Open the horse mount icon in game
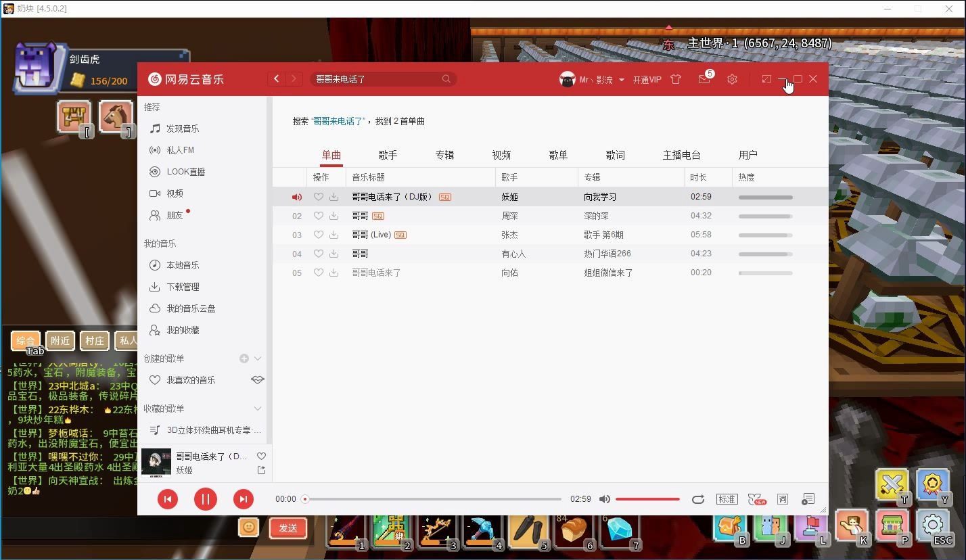This screenshot has width=966, height=560. (x=116, y=116)
